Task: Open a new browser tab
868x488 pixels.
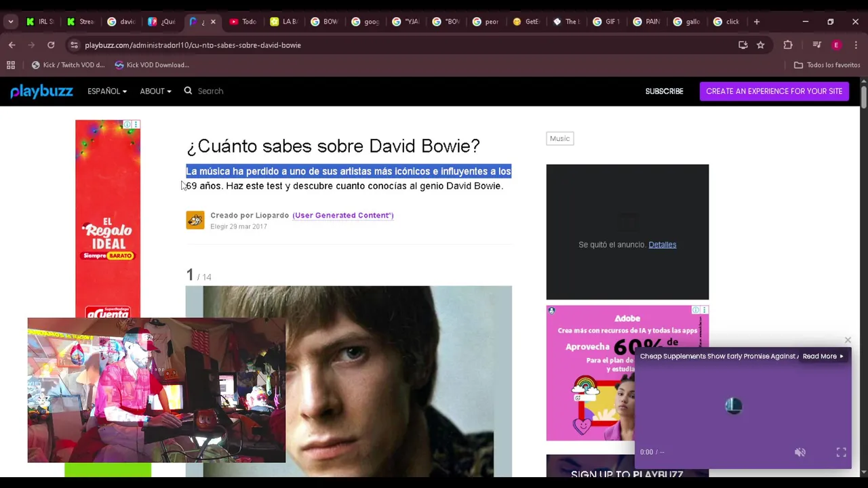Action: 757,22
